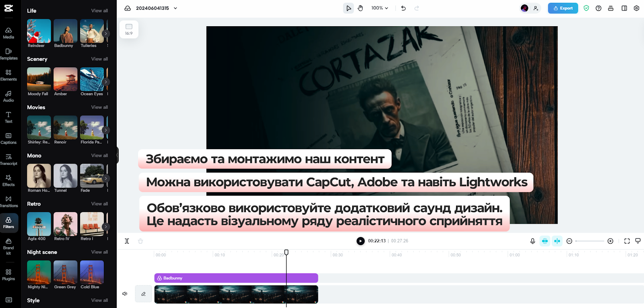Apply the Tunnel mono filter
The image size is (644, 308).
pos(65,176)
